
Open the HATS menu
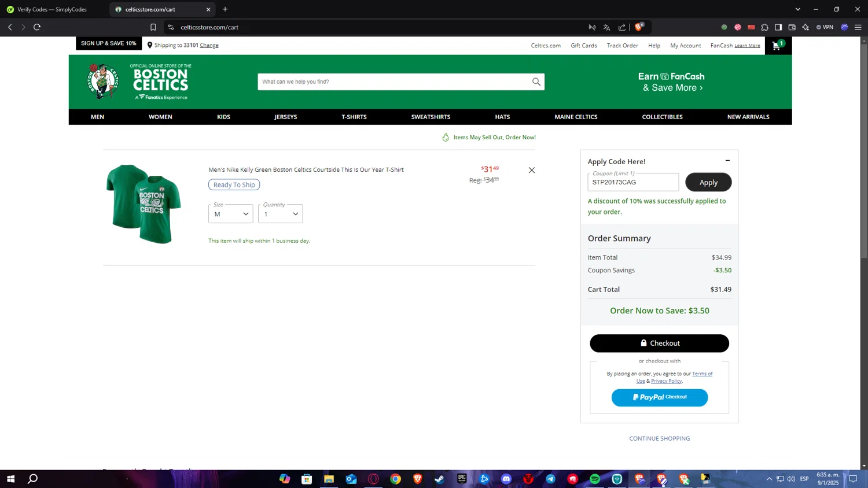tap(502, 117)
